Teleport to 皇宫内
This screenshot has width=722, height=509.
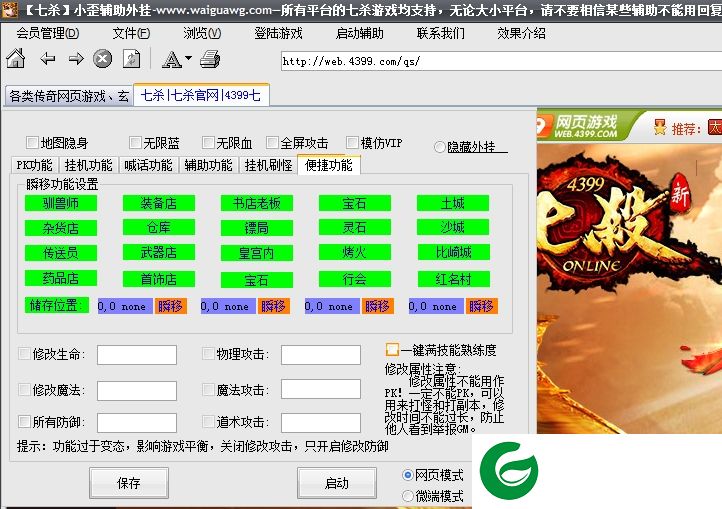coord(257,252)
